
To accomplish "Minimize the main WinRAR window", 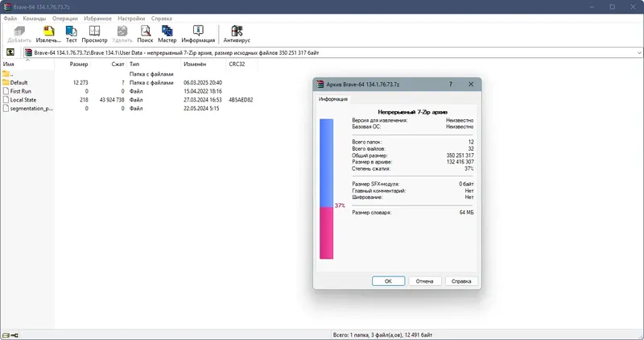I will click(x=592, y=6).
